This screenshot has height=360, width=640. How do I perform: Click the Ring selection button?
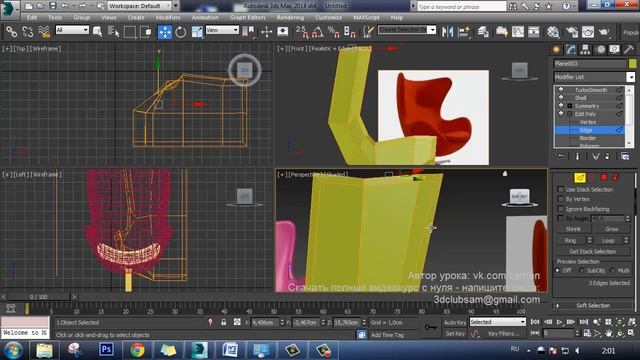click(x=570, y=240)
